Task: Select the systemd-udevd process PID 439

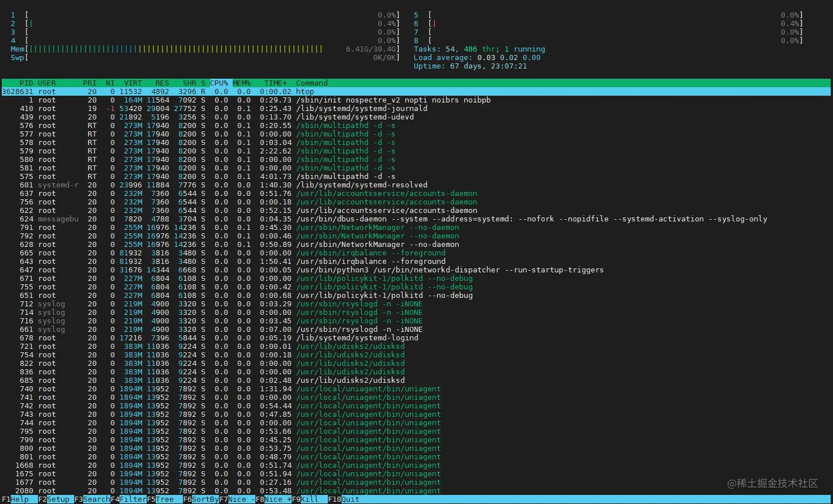Action: [x=416, y=117]
